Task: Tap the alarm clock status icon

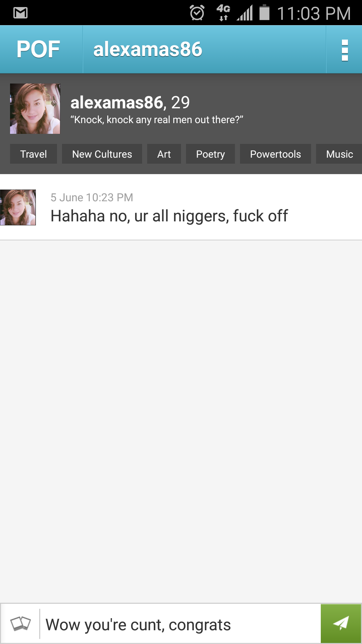Action: tap(197, 13)
